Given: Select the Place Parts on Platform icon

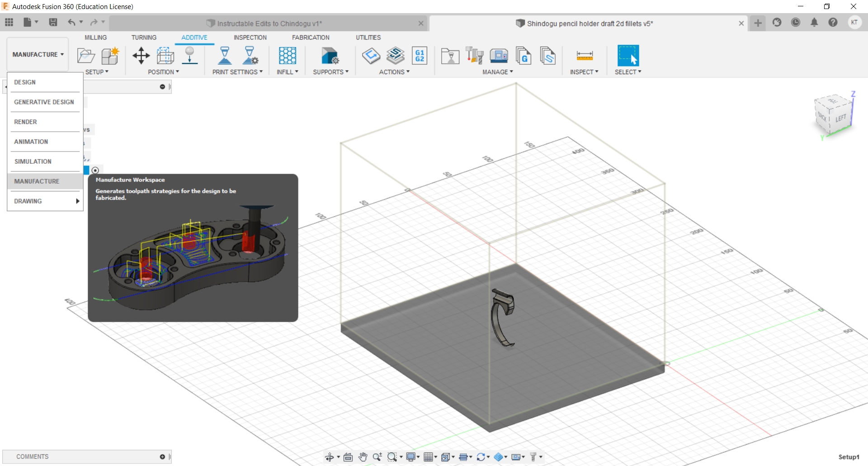Looking at the screenshot, I should coord(190,56).
